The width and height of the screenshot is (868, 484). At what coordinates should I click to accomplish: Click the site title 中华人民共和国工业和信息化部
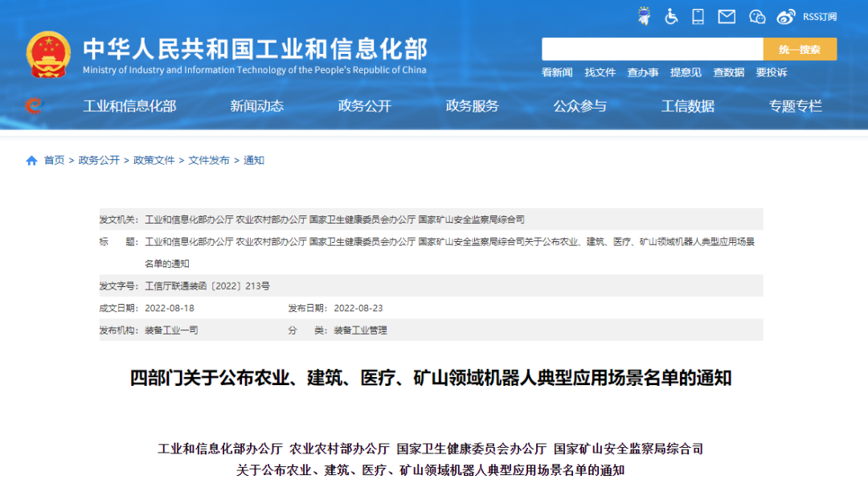tap(256, 49)
